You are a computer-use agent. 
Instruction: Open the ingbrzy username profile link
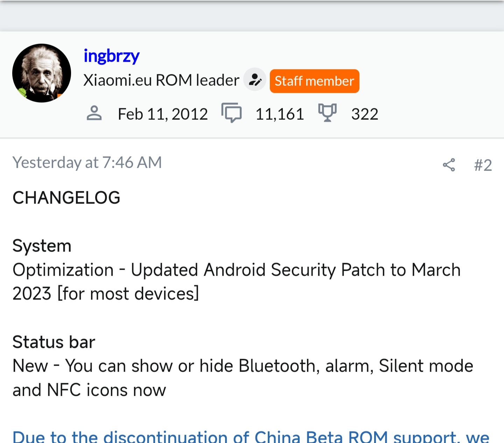pyautogui.click(x=111, y=56)
